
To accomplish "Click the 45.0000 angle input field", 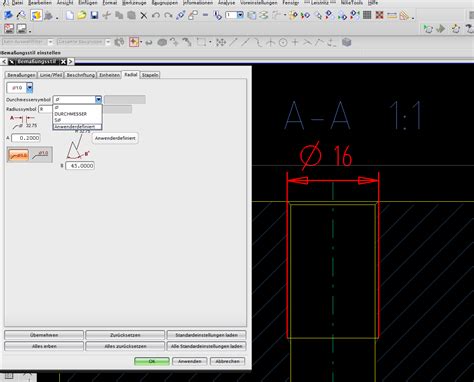I will pos(80,166).
